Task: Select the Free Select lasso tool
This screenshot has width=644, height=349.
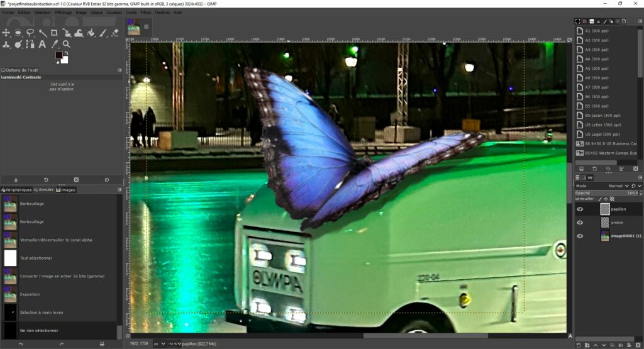Action: point(30,33)
